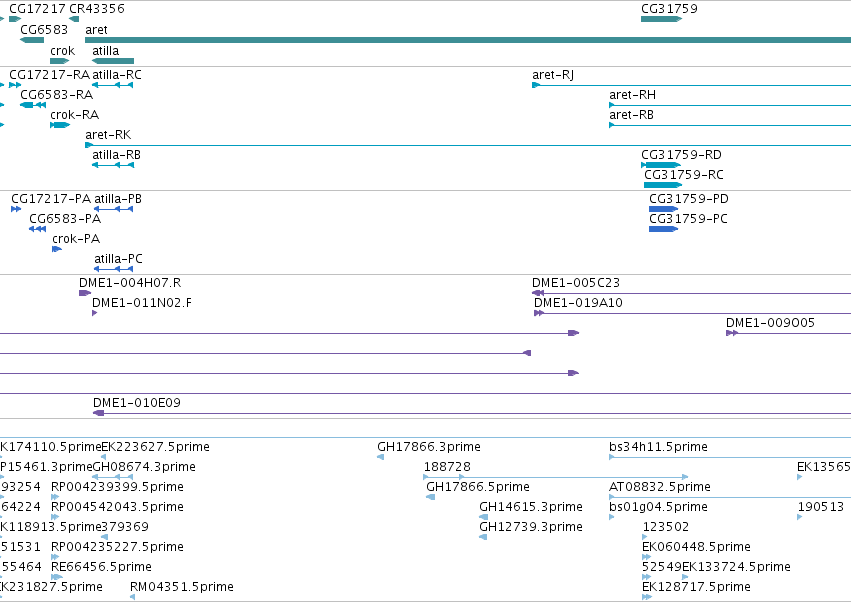Image resolution: width=851 pixels, height=602 pixels.
Task: Open the DME1-005C23 clone label
Action: [576, 283]
